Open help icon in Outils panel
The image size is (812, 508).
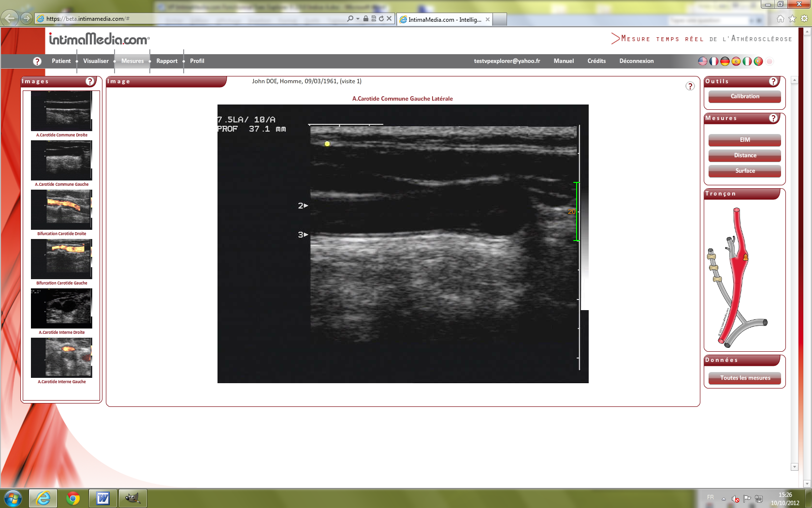pos(773,81)
